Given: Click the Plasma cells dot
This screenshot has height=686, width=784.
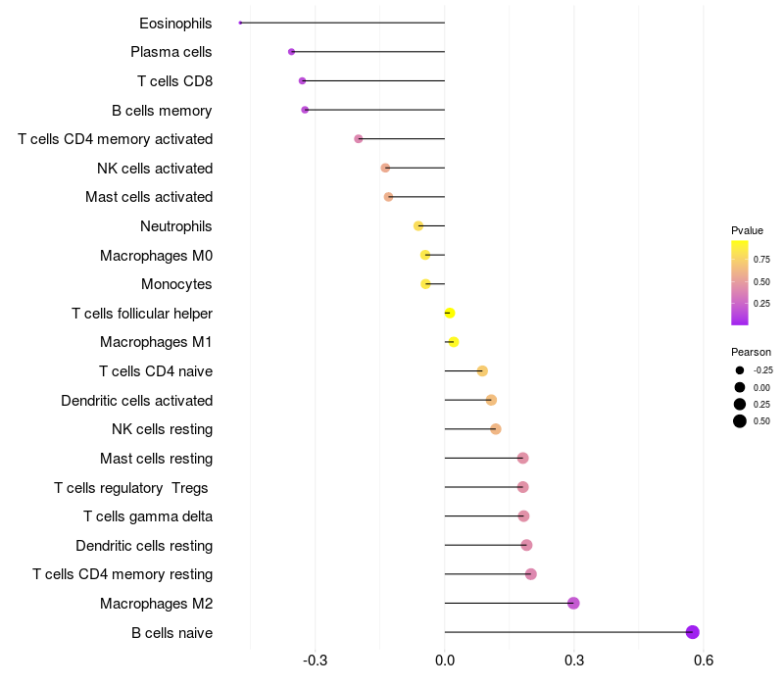Looking at the screenshot, I should click(x=291, y=52).
